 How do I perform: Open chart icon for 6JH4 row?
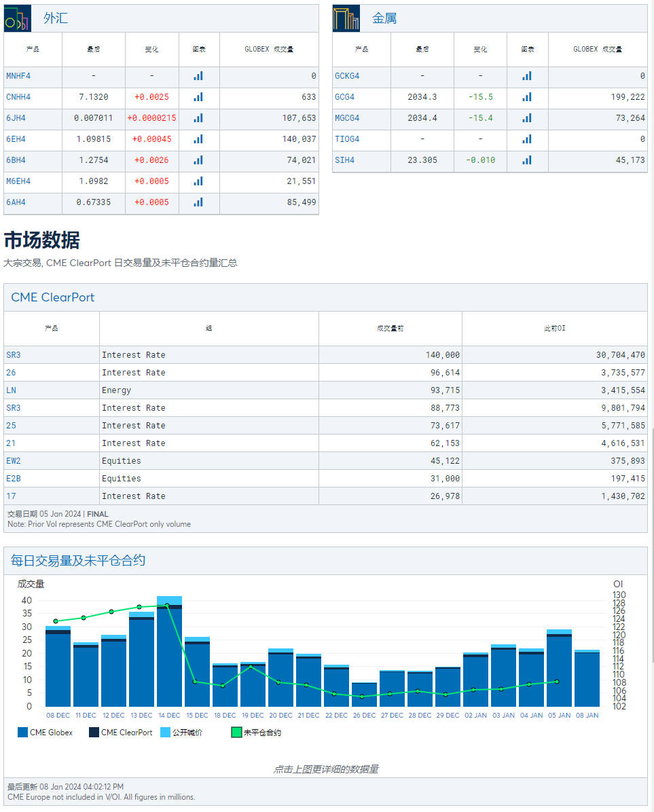pyautogui.click(x=198, y=118)
